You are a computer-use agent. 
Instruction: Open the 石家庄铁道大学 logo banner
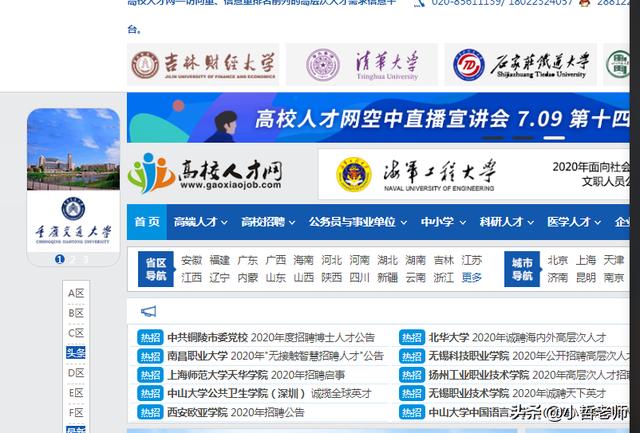pos(520,64)
